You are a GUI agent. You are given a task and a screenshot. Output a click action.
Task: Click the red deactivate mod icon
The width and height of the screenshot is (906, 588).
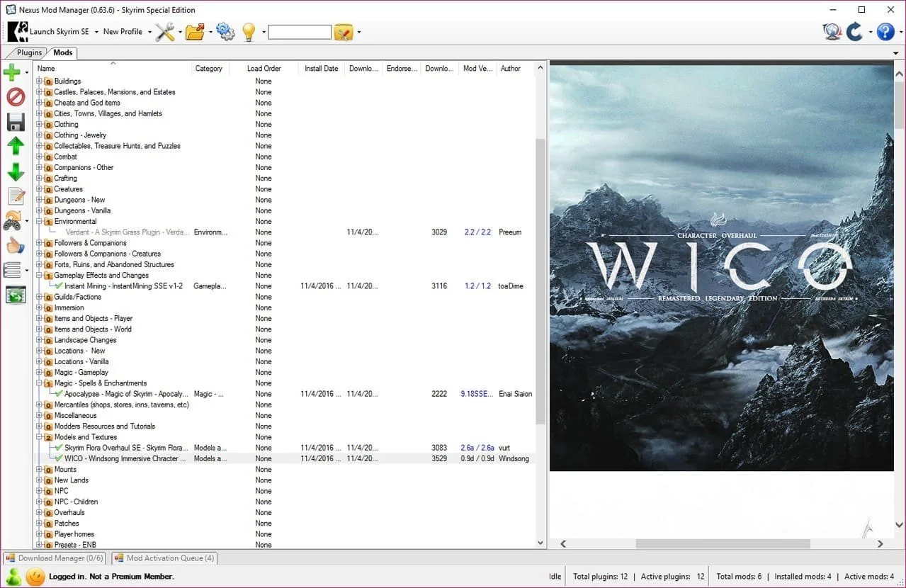(x=16, y=97)
